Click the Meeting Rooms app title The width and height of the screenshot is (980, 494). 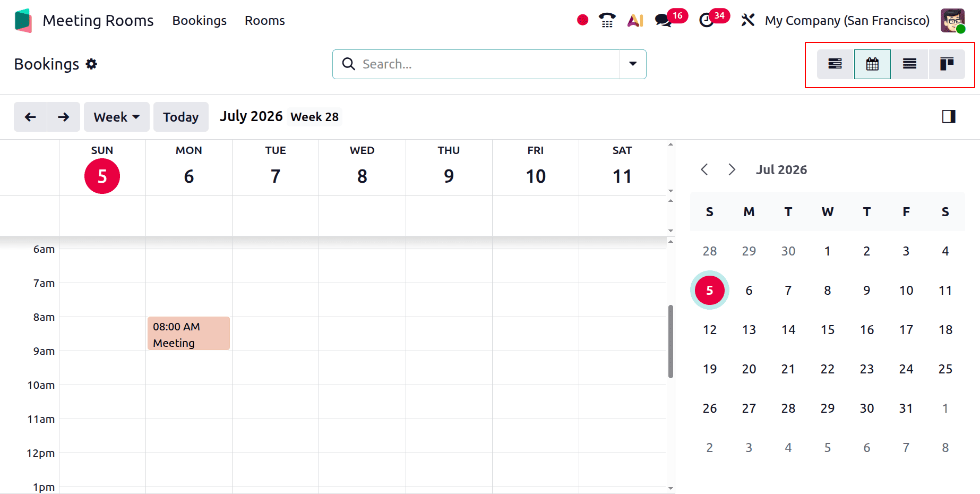pyautogui.click(x=98, y=20)
